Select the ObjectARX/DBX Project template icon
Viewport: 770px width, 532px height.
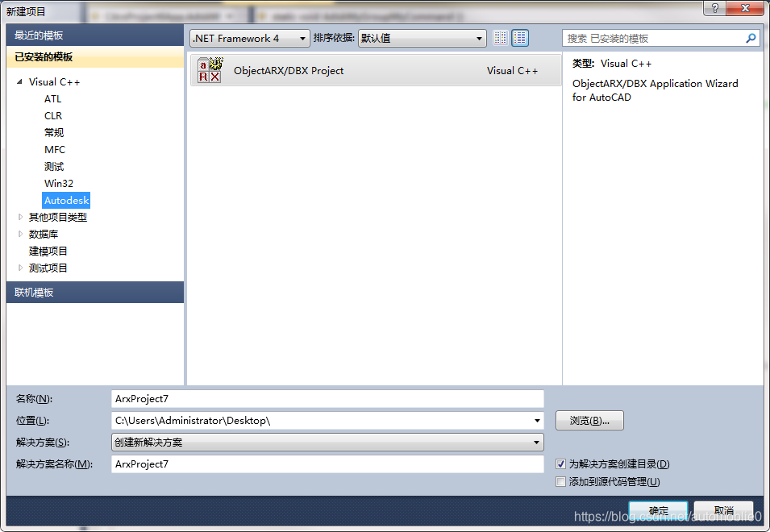click(210, 70)
